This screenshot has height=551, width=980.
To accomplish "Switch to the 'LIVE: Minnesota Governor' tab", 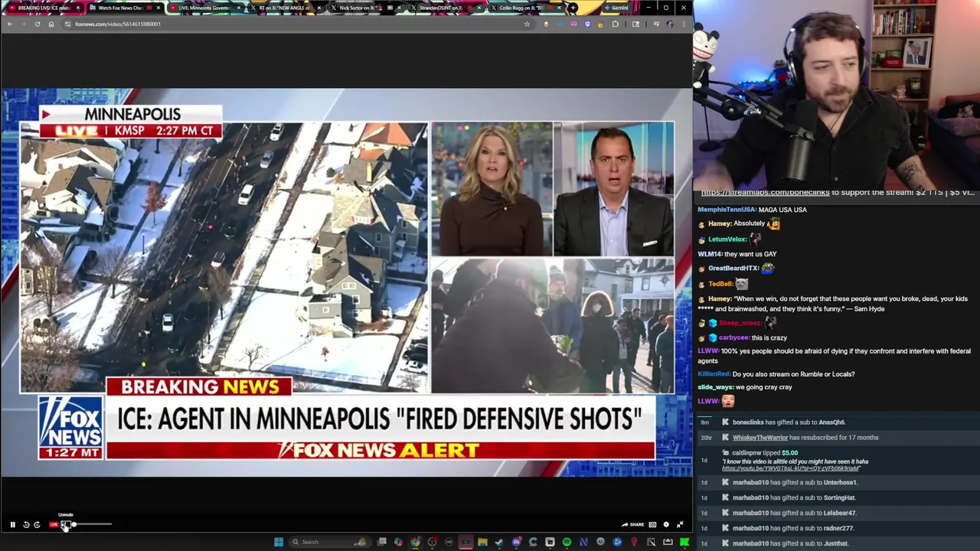I will (x=207, y=8).
